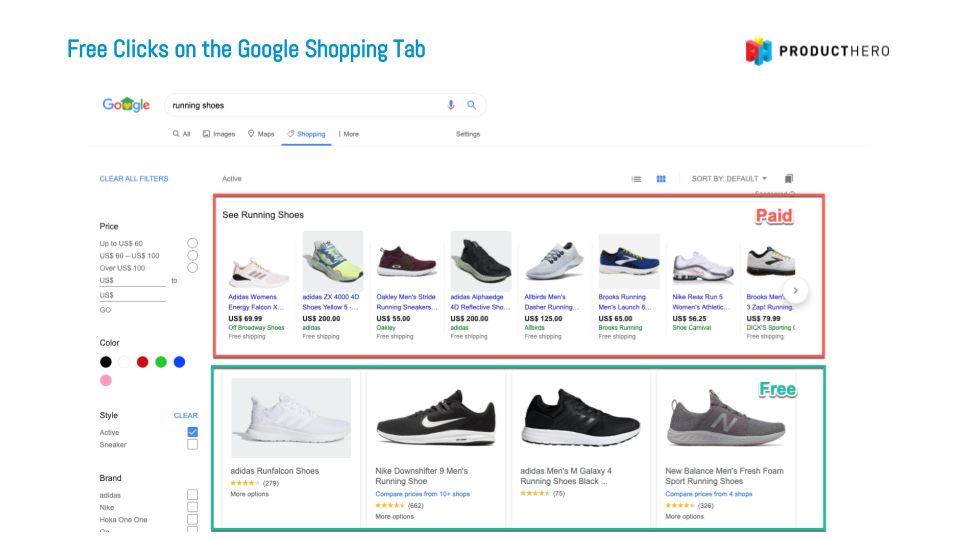Click the magnifier search icon
The width and height of the screenshot is (960, 540).
tap(471, 105)
